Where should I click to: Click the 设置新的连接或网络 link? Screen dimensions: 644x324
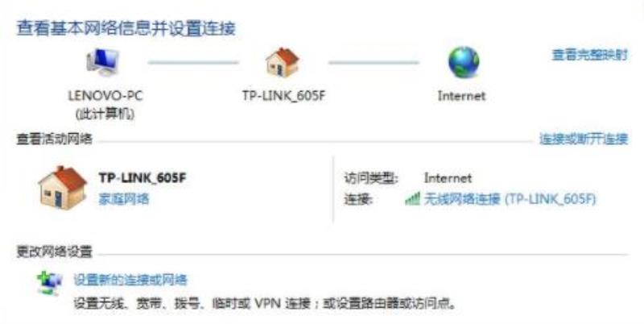pos(130,280)
